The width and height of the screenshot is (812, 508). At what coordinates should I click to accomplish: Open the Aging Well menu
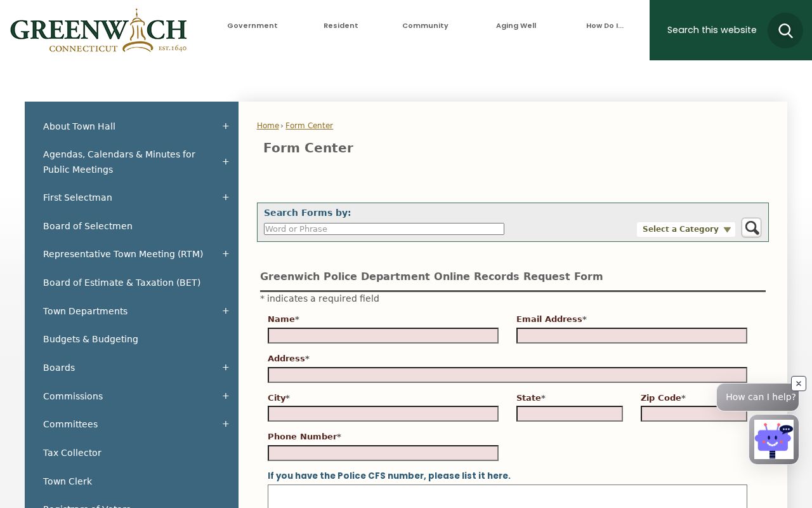pyautogui.click(x=516, y=26)
